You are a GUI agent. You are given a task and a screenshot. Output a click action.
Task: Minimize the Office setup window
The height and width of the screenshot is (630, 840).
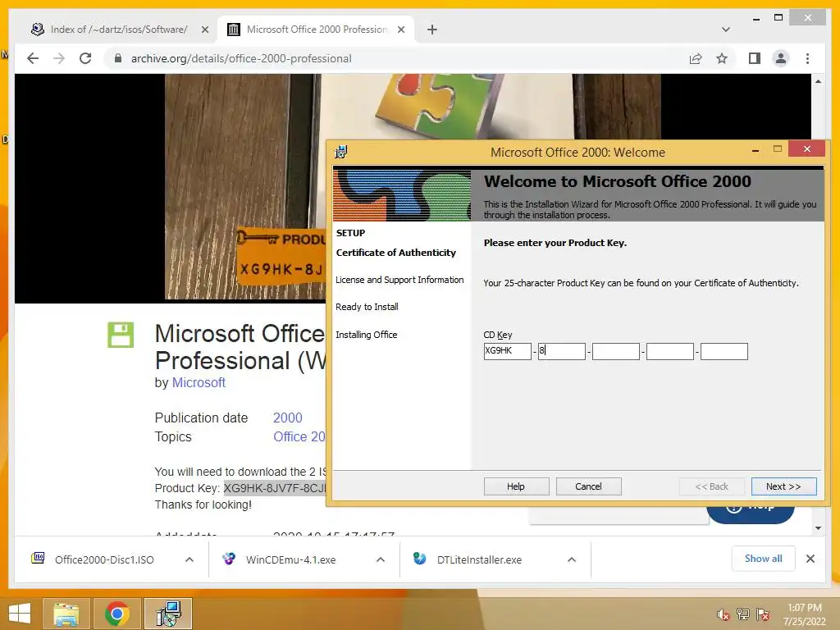756,150
